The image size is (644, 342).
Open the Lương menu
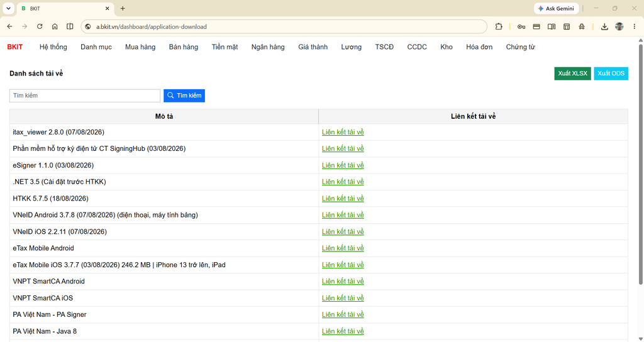click(352, 47)
